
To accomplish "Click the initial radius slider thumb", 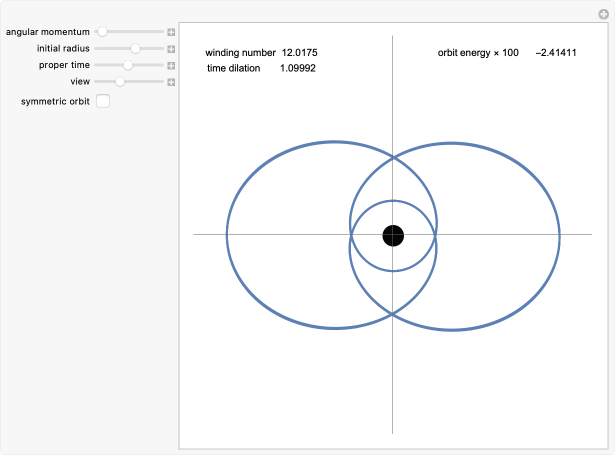I will tap(135, 48).
